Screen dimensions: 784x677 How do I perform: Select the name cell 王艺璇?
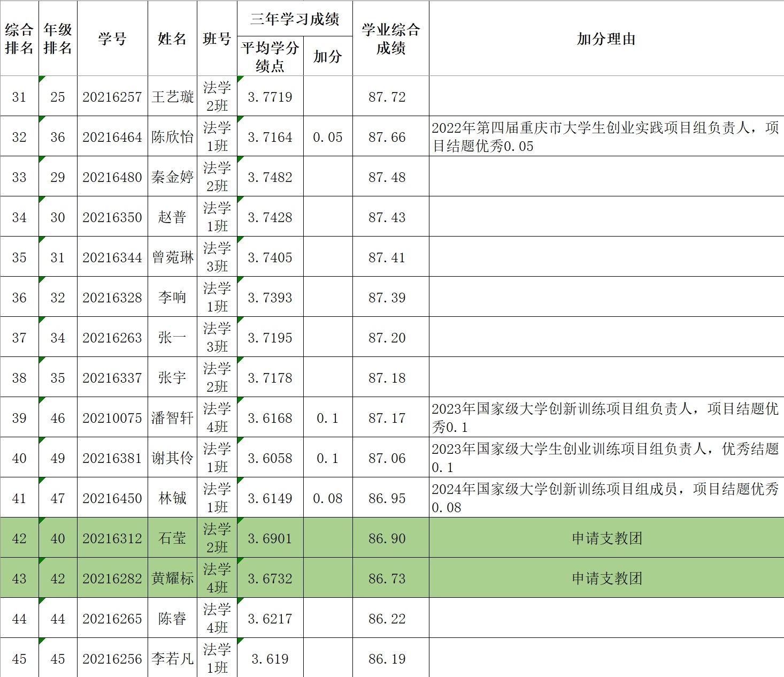click(172, 96)
